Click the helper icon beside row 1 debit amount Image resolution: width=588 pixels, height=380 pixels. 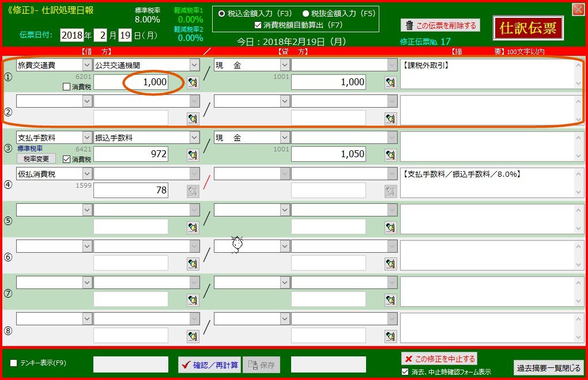pyautogui.click(x=193, y=82)
